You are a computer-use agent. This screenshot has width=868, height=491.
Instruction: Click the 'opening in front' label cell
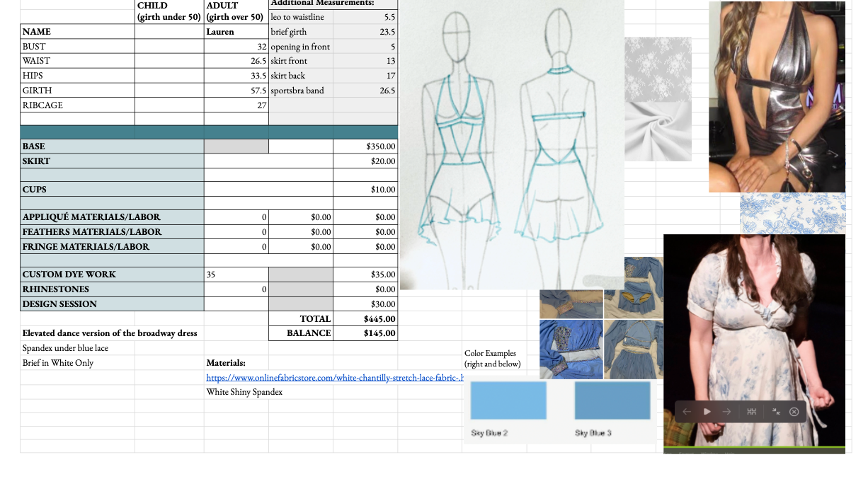click(301, 47)
